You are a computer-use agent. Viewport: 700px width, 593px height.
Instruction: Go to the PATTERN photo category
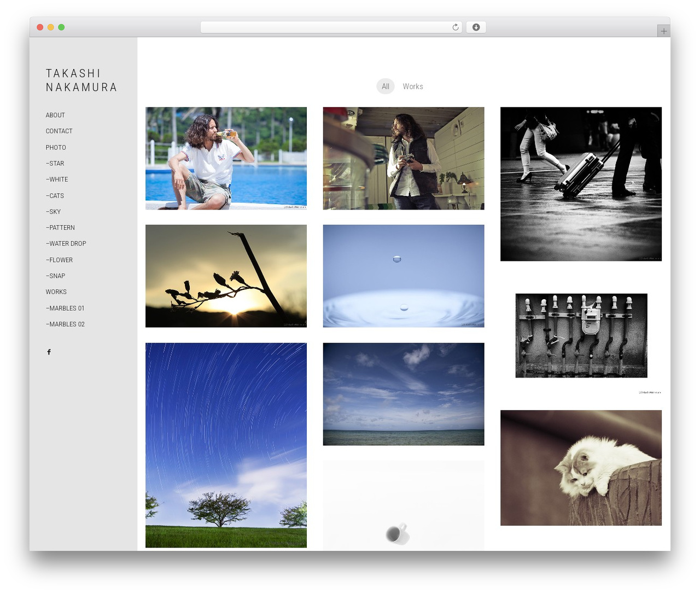(60, 228)
